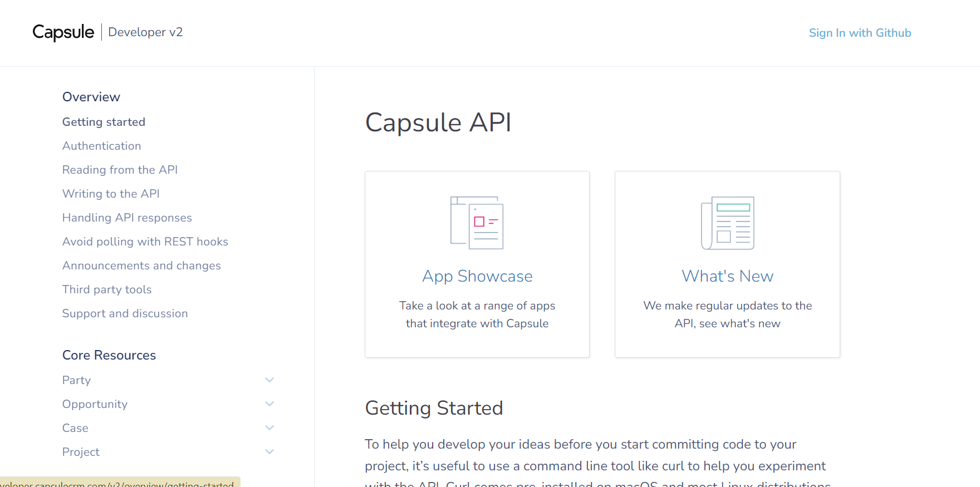The height and width of the screenshot is (487, 980).
Task: Click the Capsule logo
Action: 63,32
